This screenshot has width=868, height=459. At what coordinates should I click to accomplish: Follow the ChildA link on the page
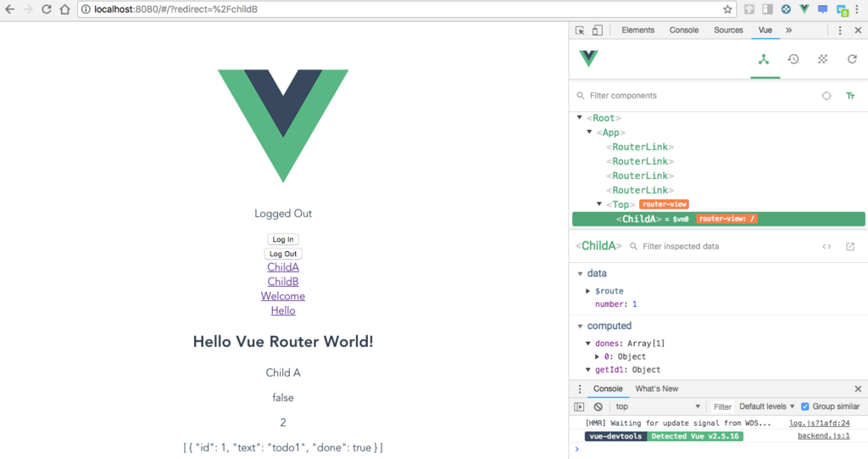[283, 267]
